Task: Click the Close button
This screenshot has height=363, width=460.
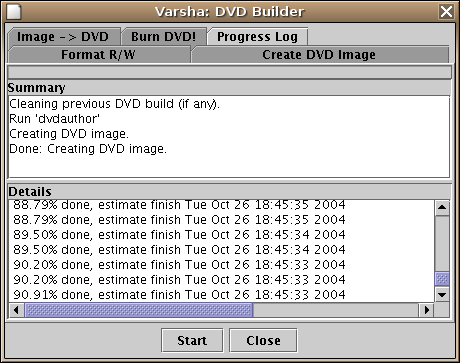Action: click(x=263, y=340)
